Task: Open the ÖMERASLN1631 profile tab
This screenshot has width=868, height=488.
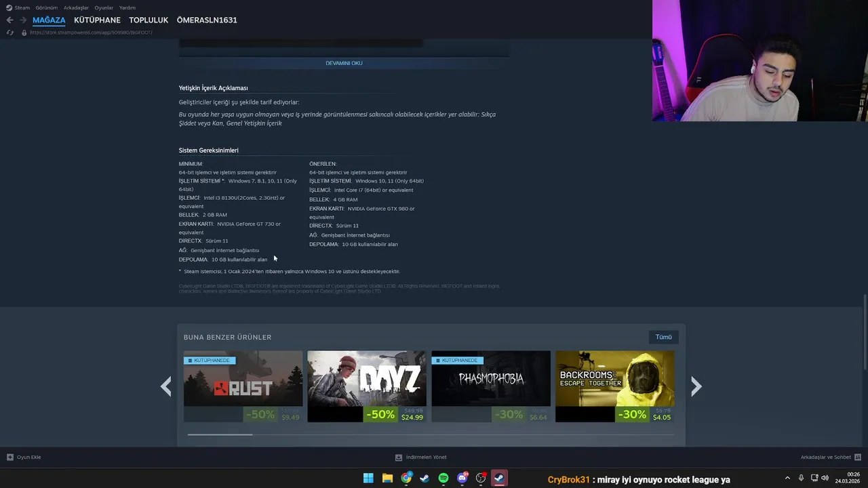Action: tap(207, 20)
